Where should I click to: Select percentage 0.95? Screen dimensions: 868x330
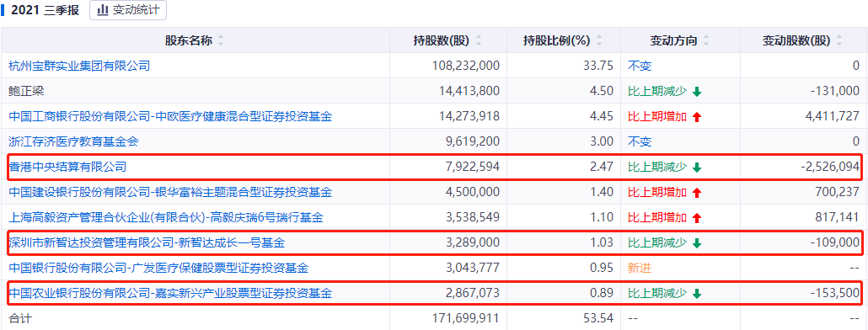pyautogui.click(x=603, y=268)
